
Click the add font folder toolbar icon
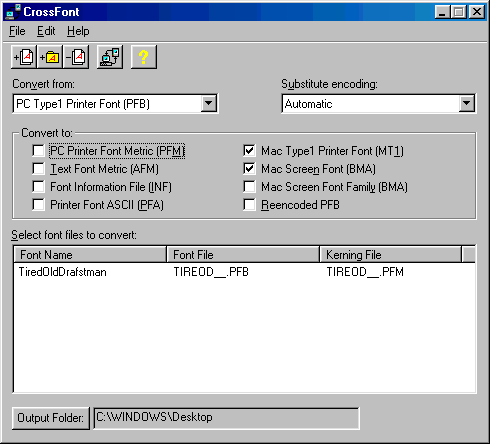(50, 57)
